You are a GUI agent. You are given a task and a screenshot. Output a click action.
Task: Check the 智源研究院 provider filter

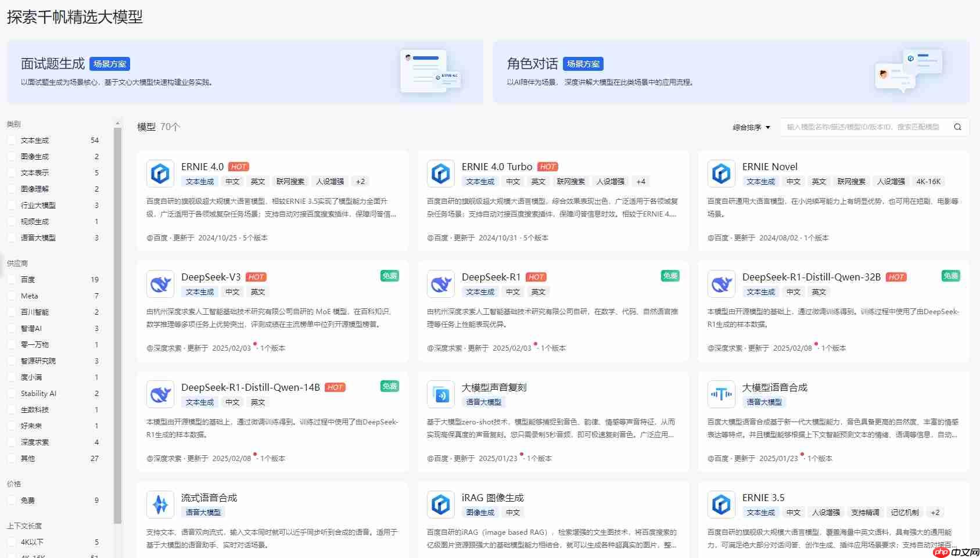click(x=12, y=361)
